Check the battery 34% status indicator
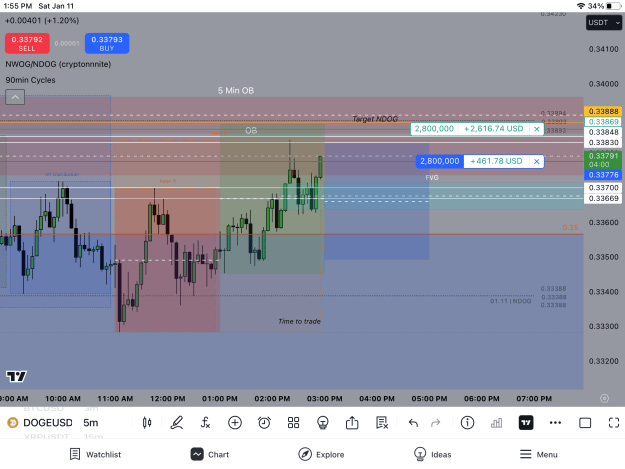This screenshot has width=625, height=469. pos(604,6)
